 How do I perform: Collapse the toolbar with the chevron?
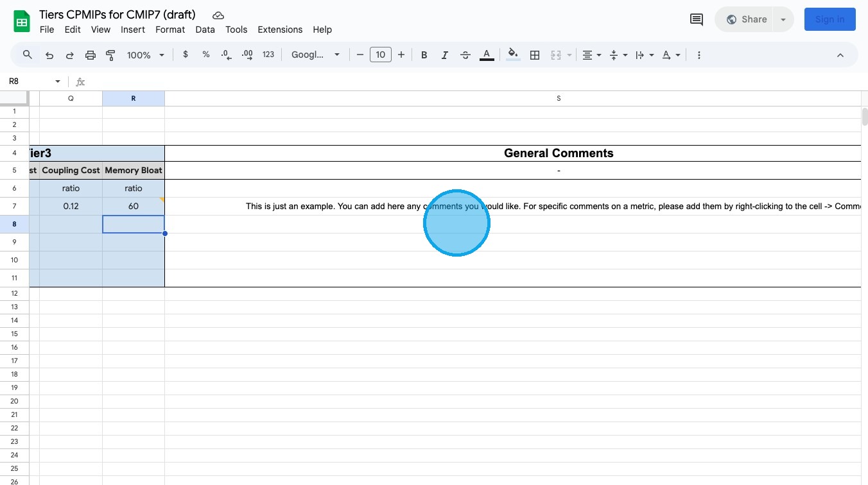(840, 55)
